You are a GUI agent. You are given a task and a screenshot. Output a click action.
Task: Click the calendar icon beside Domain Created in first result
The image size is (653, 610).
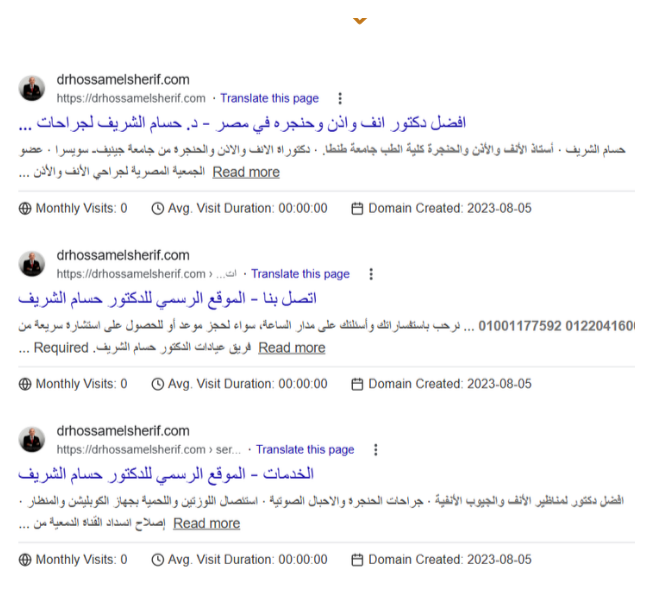pyautogui.click(x=357, y=208)
